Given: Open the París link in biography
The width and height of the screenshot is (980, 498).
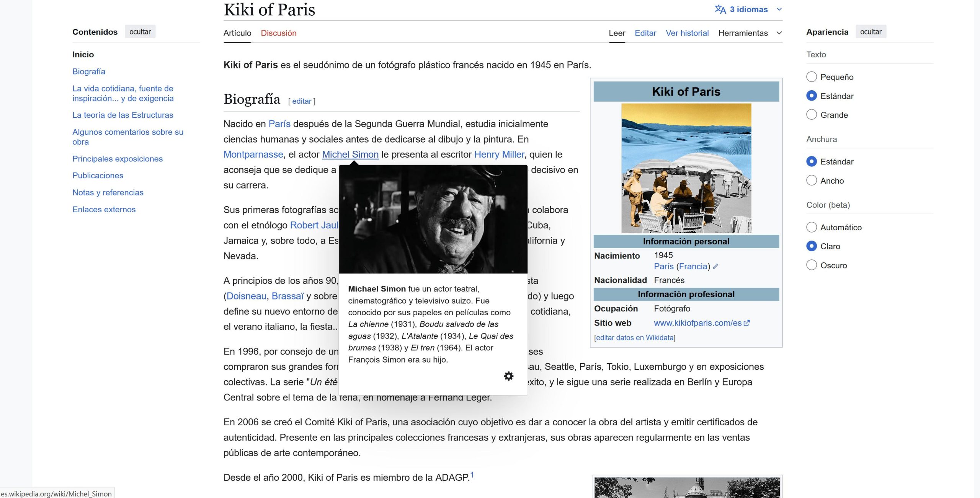Looking at the screenshot, I should (x=279, y=124).
